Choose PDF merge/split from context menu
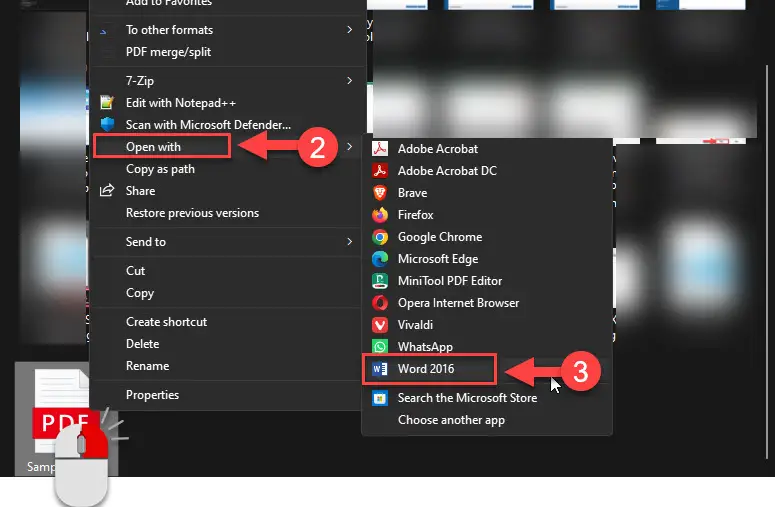 point(227,52)
